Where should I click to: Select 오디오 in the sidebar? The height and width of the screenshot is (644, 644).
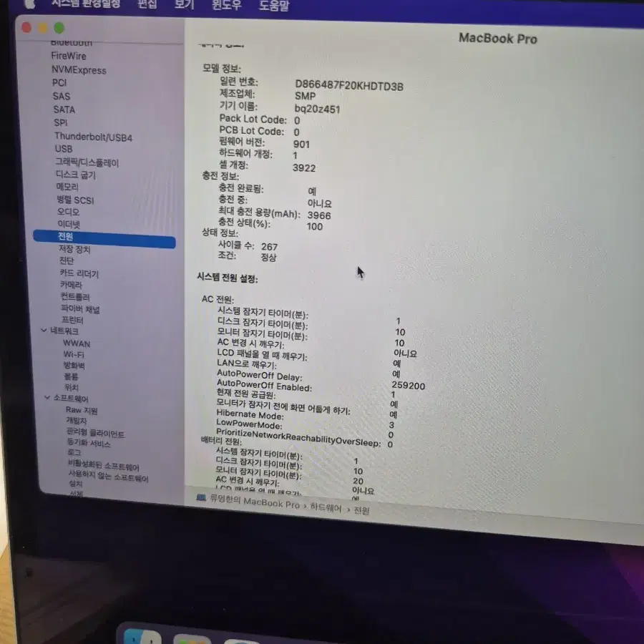68,212
